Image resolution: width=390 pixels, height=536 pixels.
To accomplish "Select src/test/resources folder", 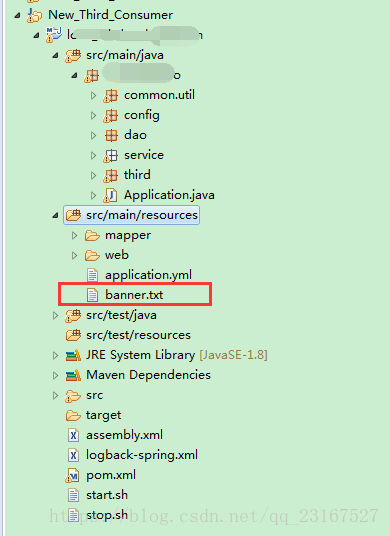I will [x=138, y=335].
